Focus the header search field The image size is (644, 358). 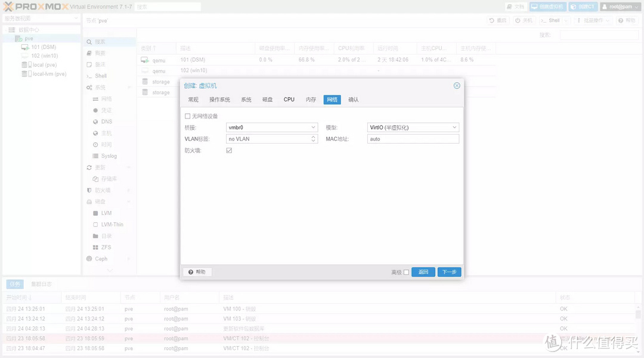[x=168, y=7]
